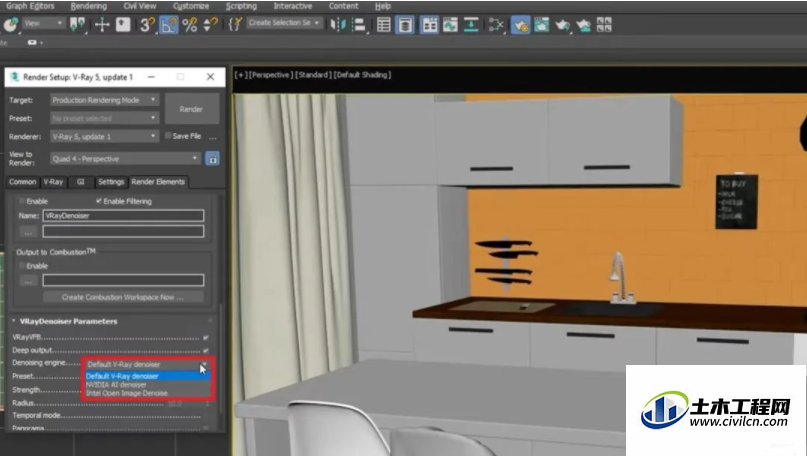Image resolution: width=807 pixels, height=456 pixels.
Task: Open Edit Named Selection Sets icon
Action: pos(235,24)
